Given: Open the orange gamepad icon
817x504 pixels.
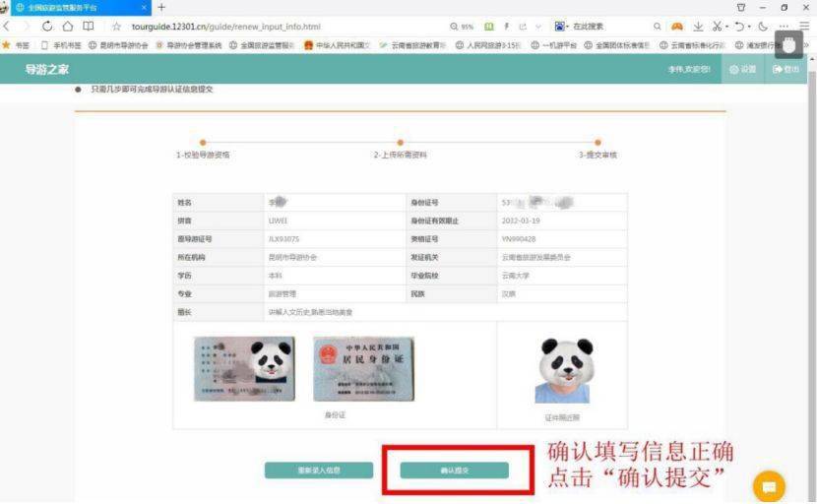Looking at the screenshot, I should [677, 26].
